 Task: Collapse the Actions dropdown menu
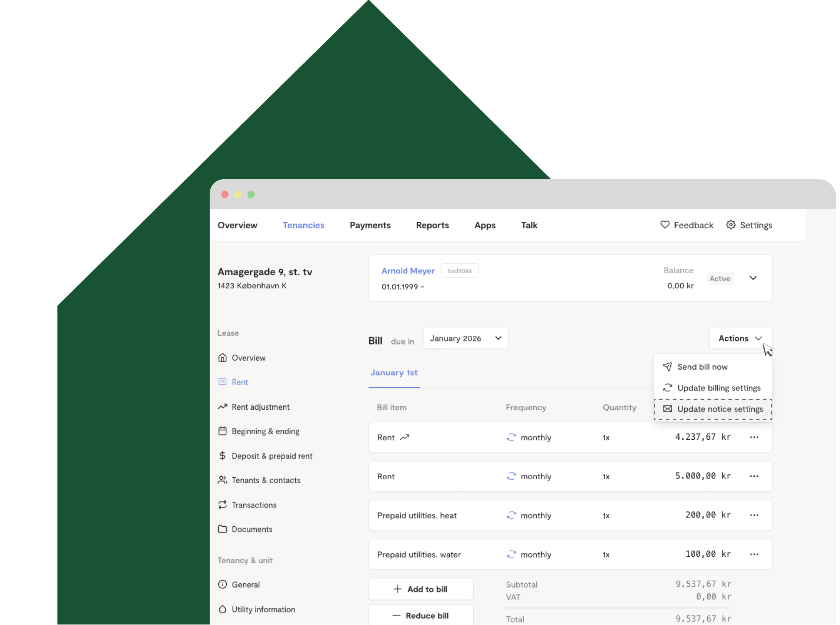(x=740, y=338)
